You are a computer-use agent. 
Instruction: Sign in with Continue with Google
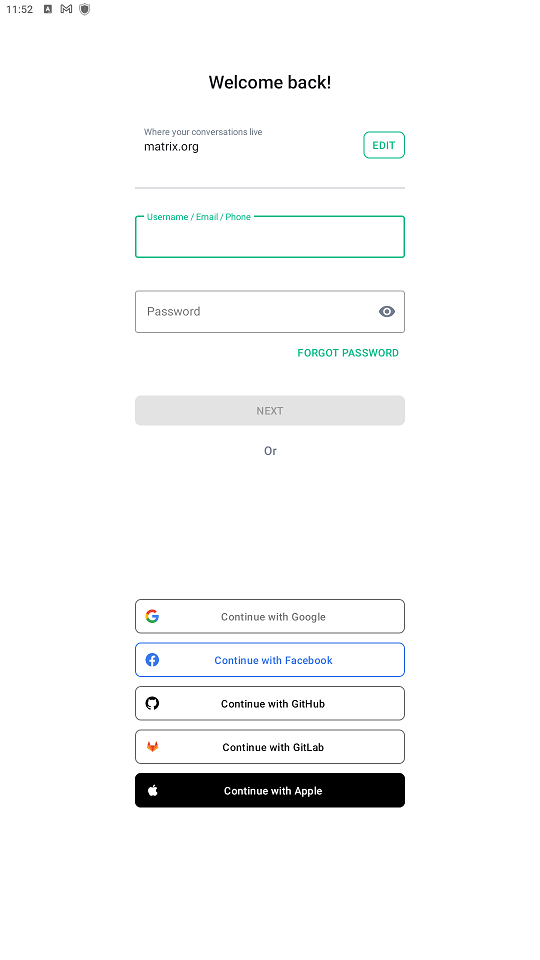tap(270, 616)
